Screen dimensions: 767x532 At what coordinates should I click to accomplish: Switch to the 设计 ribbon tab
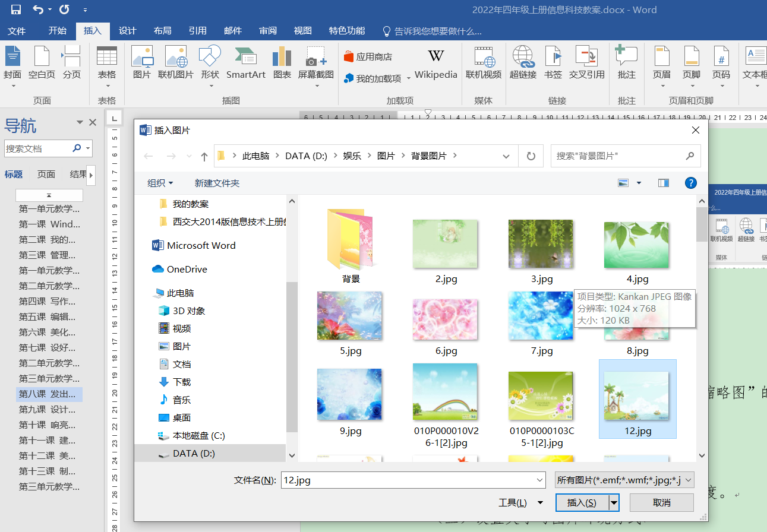pyautogui.click(x=127, y=31)
